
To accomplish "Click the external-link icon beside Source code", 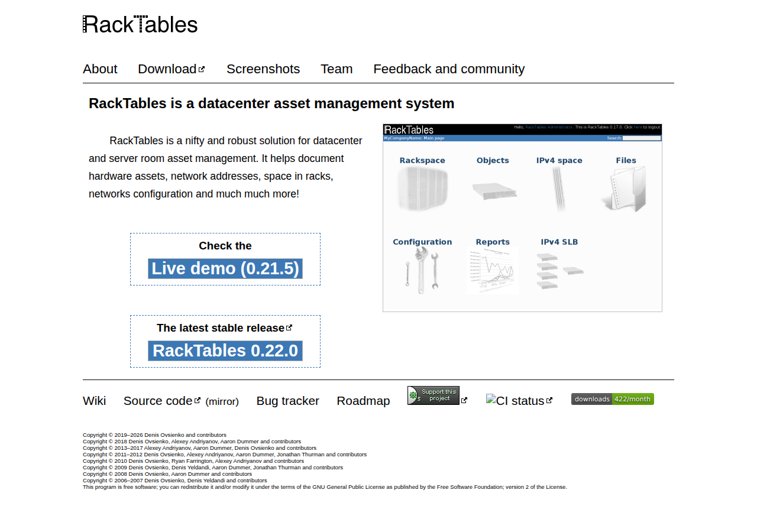I will tap(198, 400).
